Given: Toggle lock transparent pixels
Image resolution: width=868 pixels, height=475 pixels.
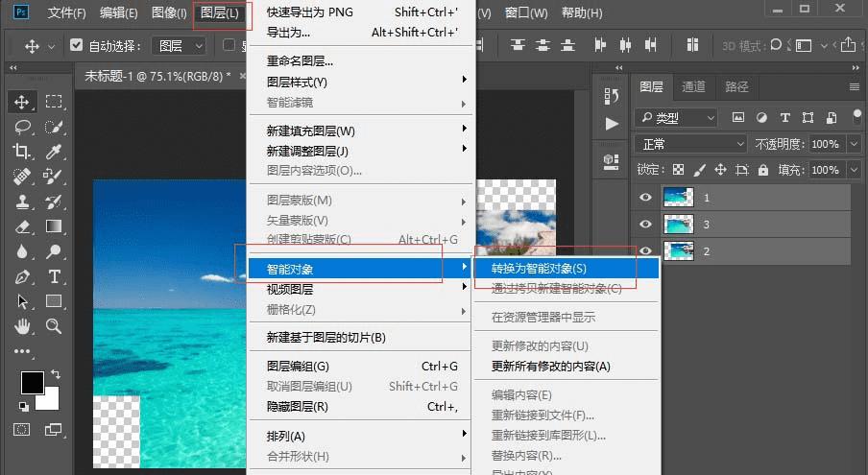Looking at the screenshot, I should (678, 170).
